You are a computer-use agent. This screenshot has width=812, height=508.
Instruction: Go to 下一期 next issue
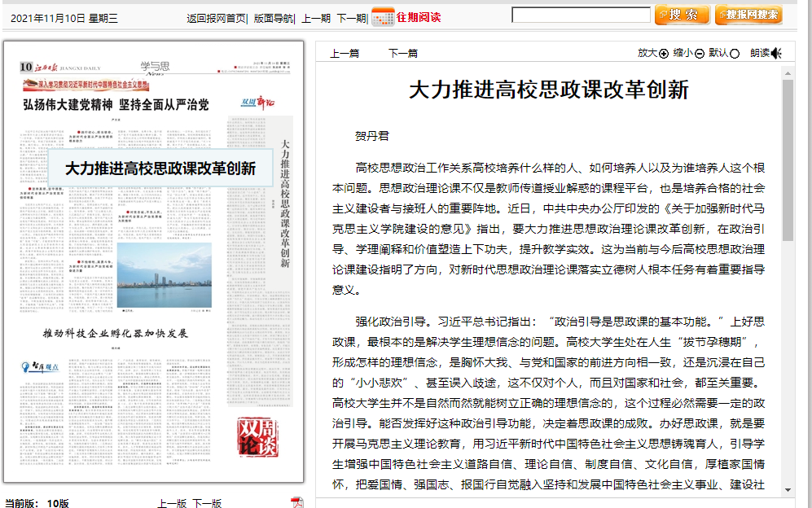pos(351,18)
